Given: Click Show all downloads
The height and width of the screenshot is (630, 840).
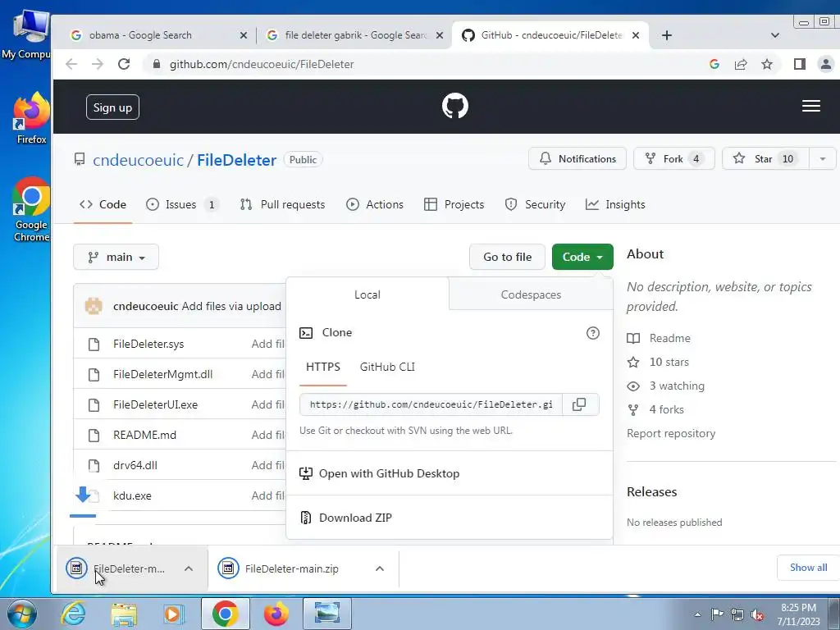Looking at the screenshot, I should click(808, 568).
